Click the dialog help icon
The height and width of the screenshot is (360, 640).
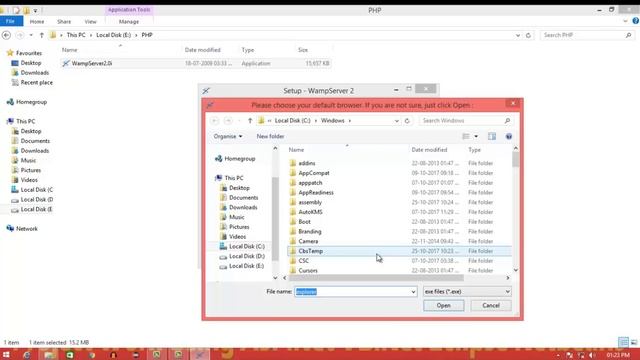509,136
